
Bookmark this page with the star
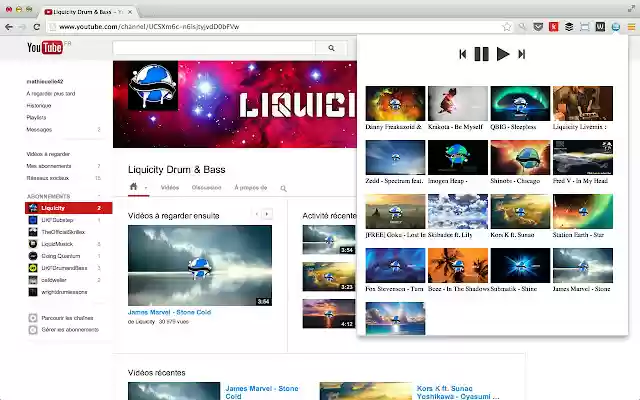(x=507, y=27)
